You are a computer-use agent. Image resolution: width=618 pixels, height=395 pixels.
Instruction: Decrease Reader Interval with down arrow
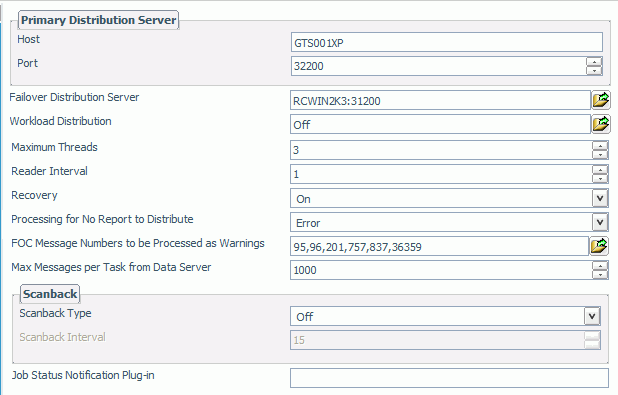point(600,179)
